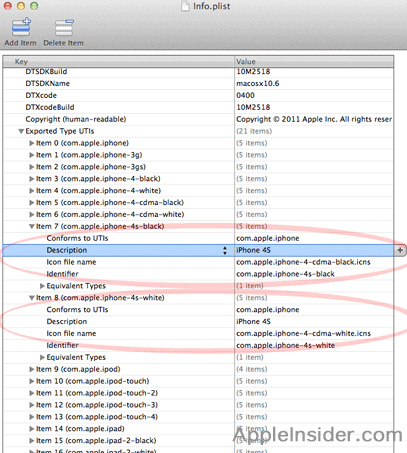The height and width of the screenshot is (453, 407).
Task: Expand Item 14 (com.apple.ipad)
Action: (32, 429)
